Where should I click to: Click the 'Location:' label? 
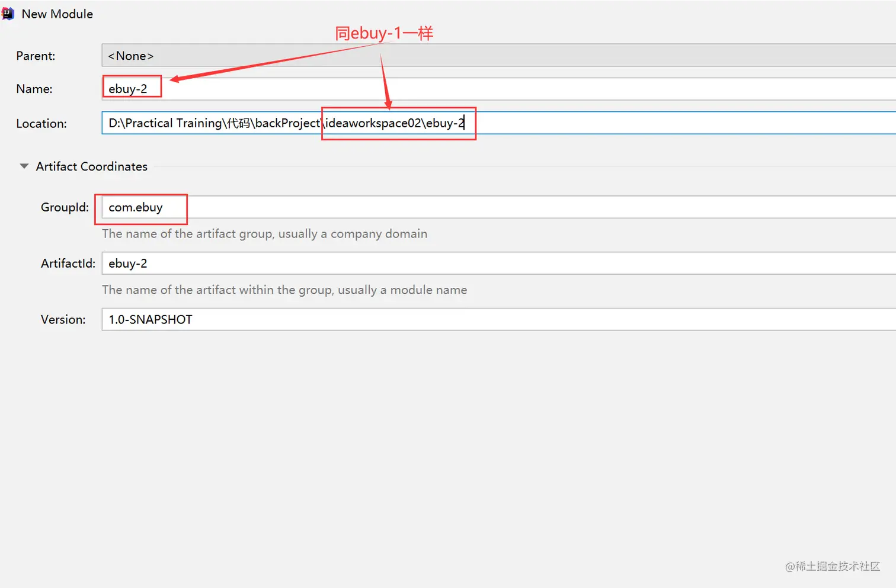[x=41, y=124]
